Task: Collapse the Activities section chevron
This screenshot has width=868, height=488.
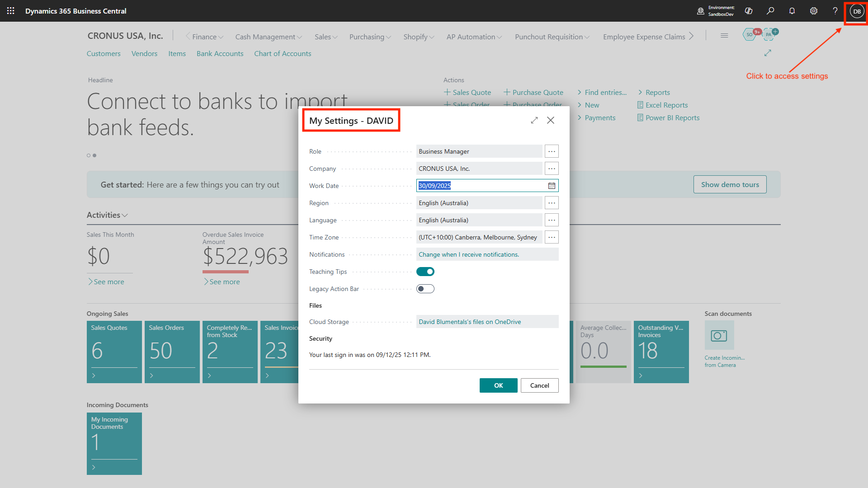Action: (x=125, y=216)
